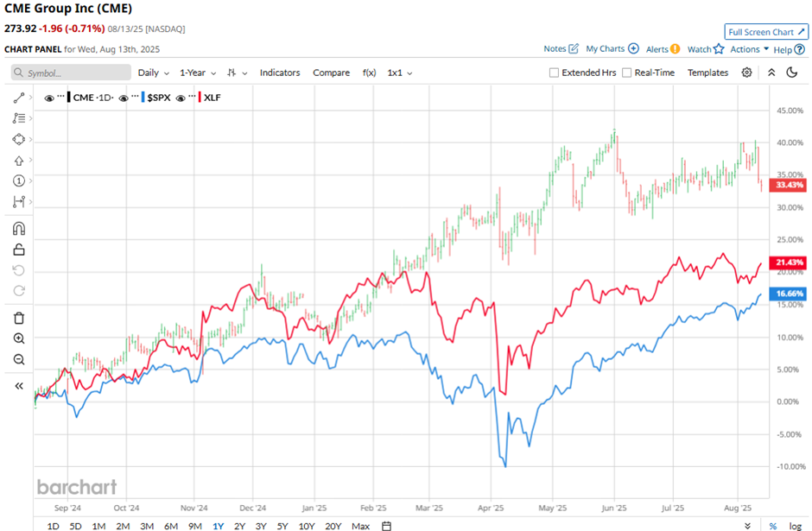Open $SPX series options ellipsis

[135, 96]
